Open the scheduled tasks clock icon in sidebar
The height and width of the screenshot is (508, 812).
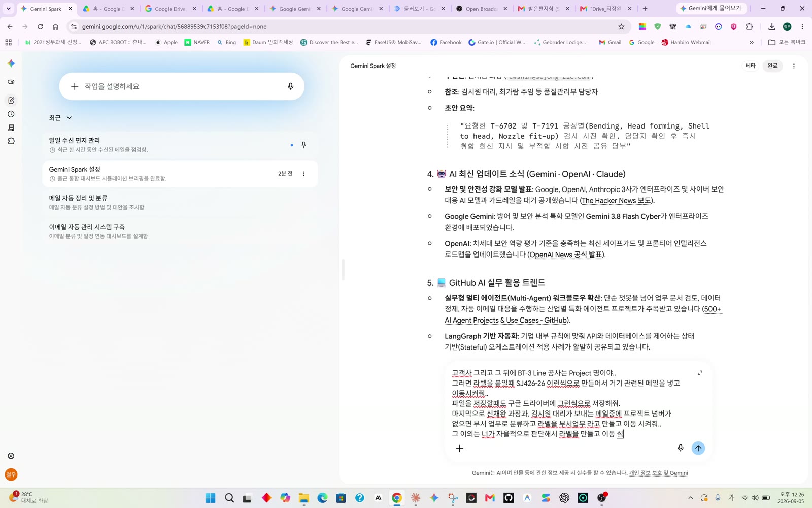11,114
